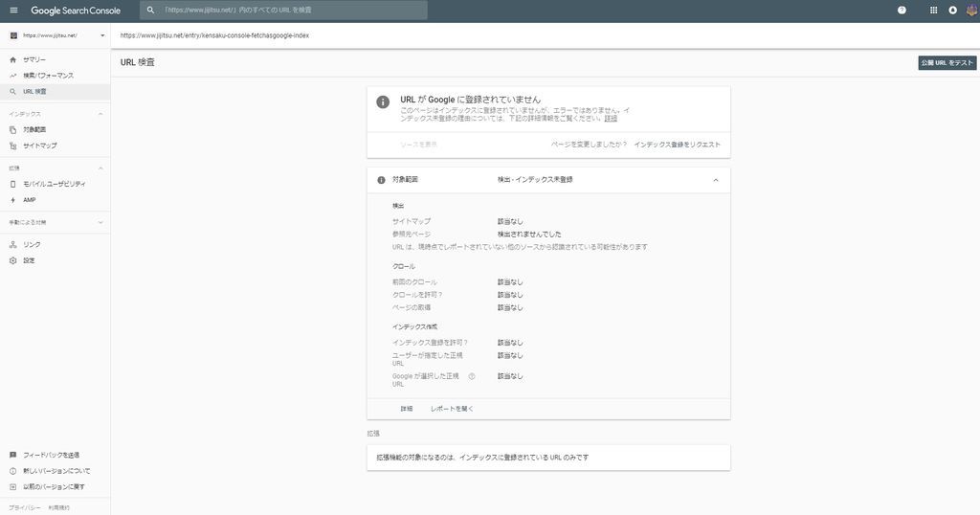Open the 利用規約 footer link
980x515 pixels.
click(x=59, y=507)
